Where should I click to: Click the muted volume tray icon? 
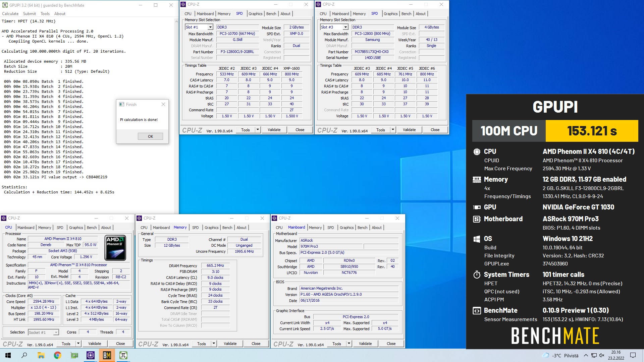point(602,355)
